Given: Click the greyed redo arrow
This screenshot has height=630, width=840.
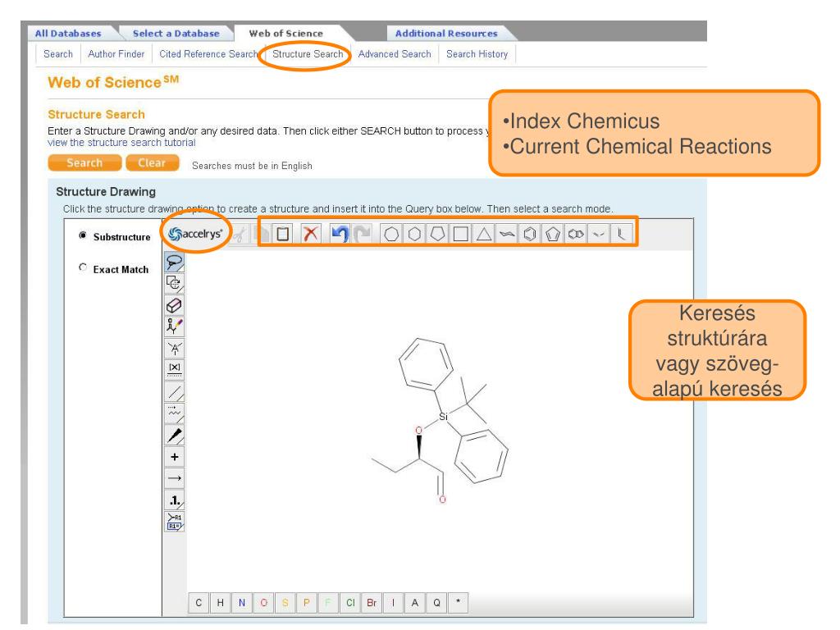Looking at the screenshot, I should click(x=363, y=234).
